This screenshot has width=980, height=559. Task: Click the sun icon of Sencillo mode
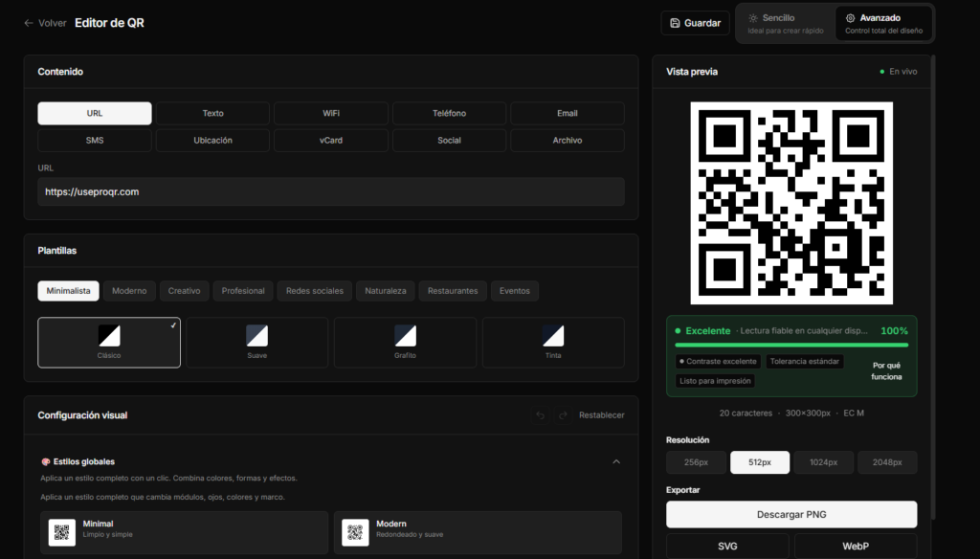point(752,18)
